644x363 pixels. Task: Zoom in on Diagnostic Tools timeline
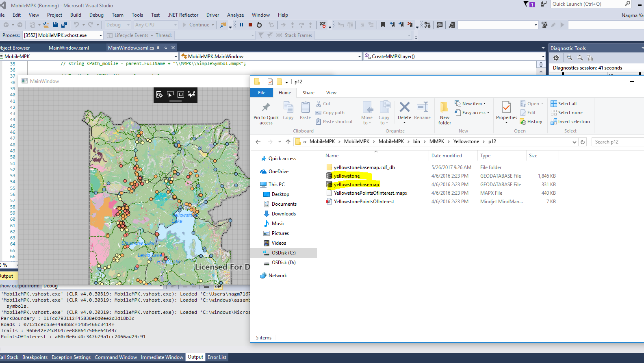tap(570, 58)
